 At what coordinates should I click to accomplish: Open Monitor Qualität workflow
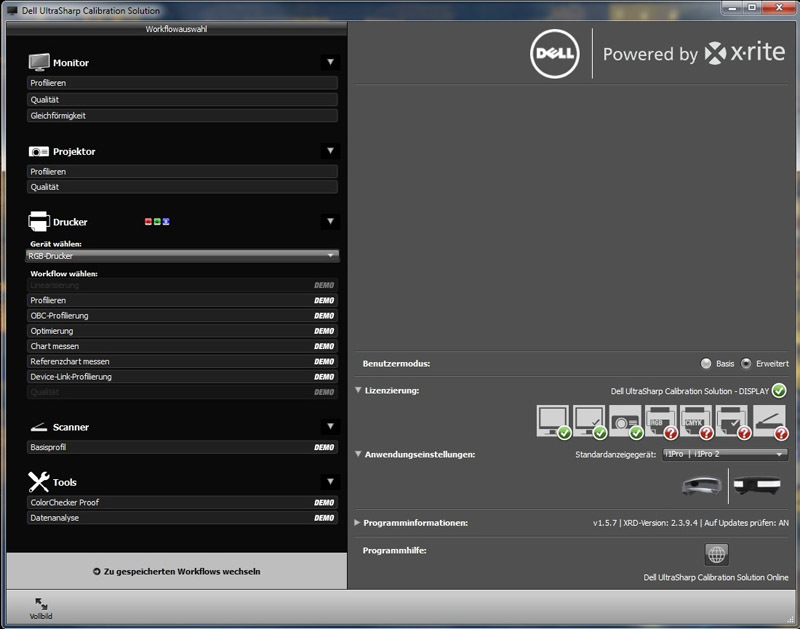(x=182, y=99)
